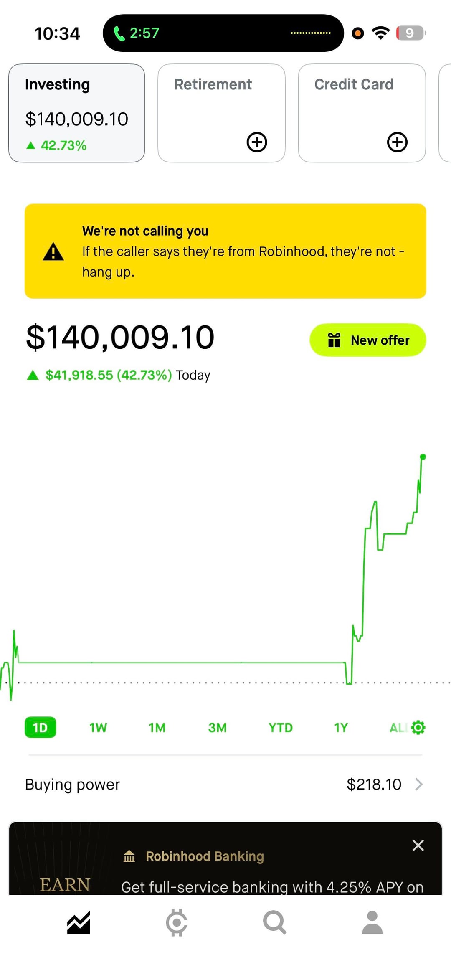
Task: Expand Buying power details chevron
Action: [419, 785]
